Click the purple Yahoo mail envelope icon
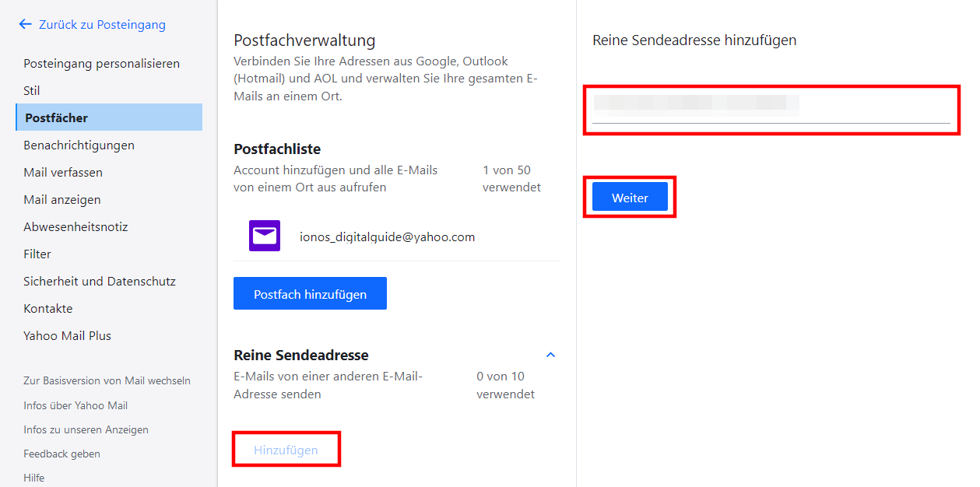The height and width of the screenshot is (487, 980). pos(265,236)
